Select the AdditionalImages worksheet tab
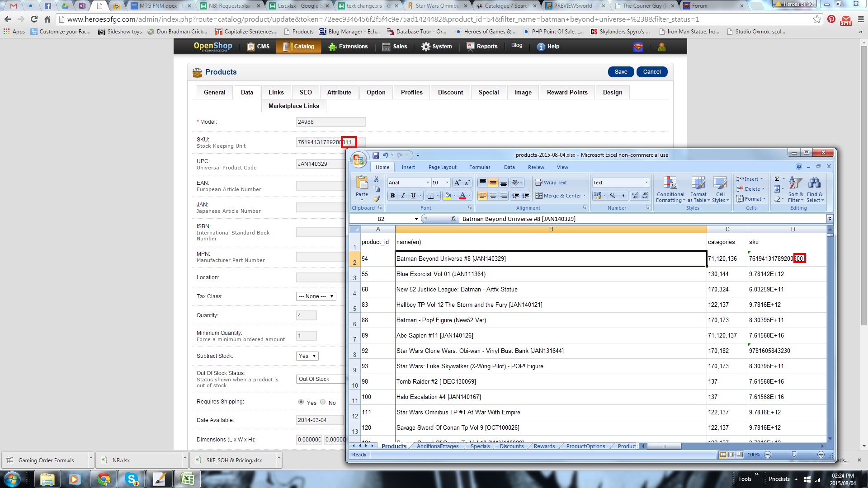 (x=437, y=446)
